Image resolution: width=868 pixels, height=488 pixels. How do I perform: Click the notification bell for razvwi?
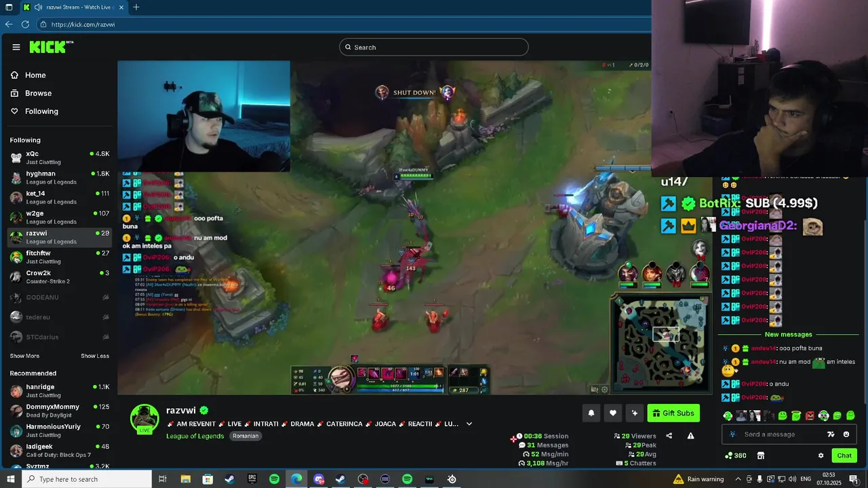click(x=591, y=413)
